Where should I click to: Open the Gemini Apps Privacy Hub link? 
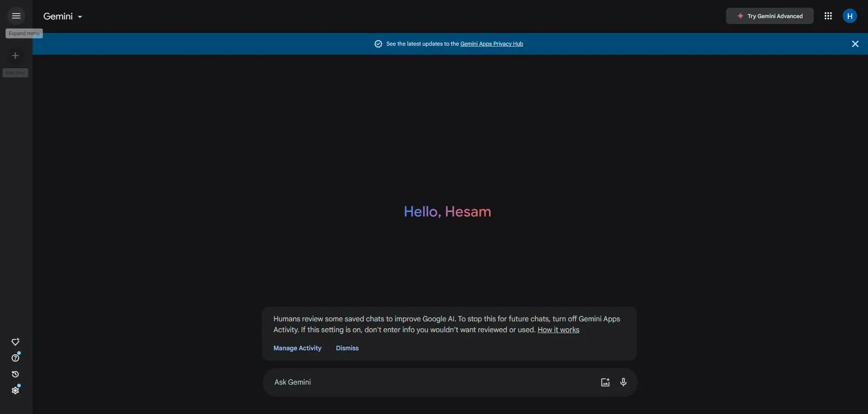(x=491, y=44)
